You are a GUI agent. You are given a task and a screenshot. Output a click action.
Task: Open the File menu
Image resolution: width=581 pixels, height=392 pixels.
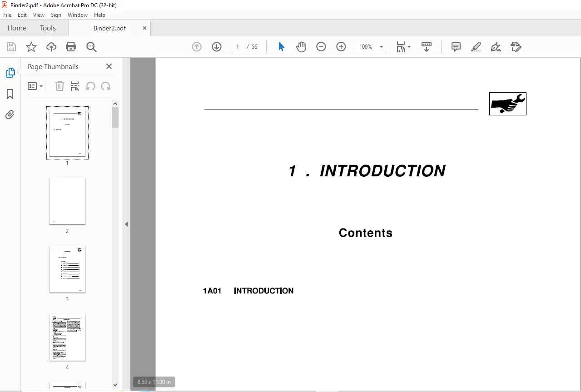click(7, 15)
